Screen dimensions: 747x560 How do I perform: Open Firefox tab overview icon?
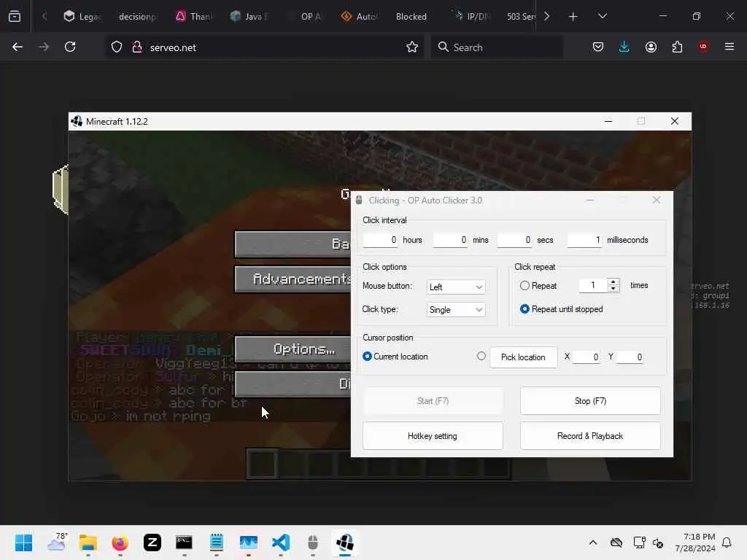pyautogui.click(x=15, y=16)
